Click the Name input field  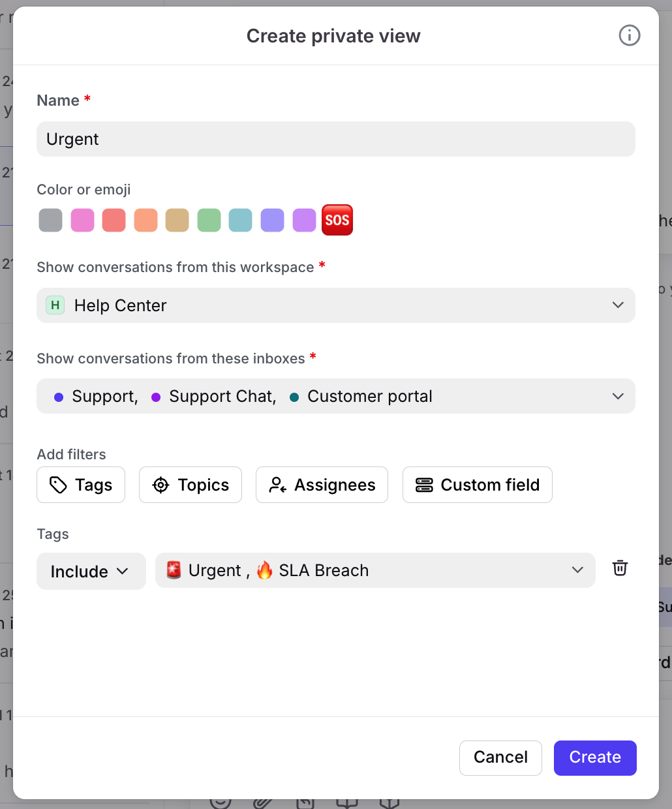click(335, 139)
